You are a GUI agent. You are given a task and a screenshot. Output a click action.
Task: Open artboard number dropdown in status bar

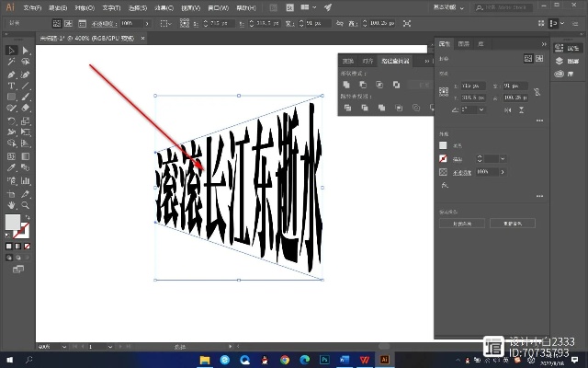coord(110,347)
